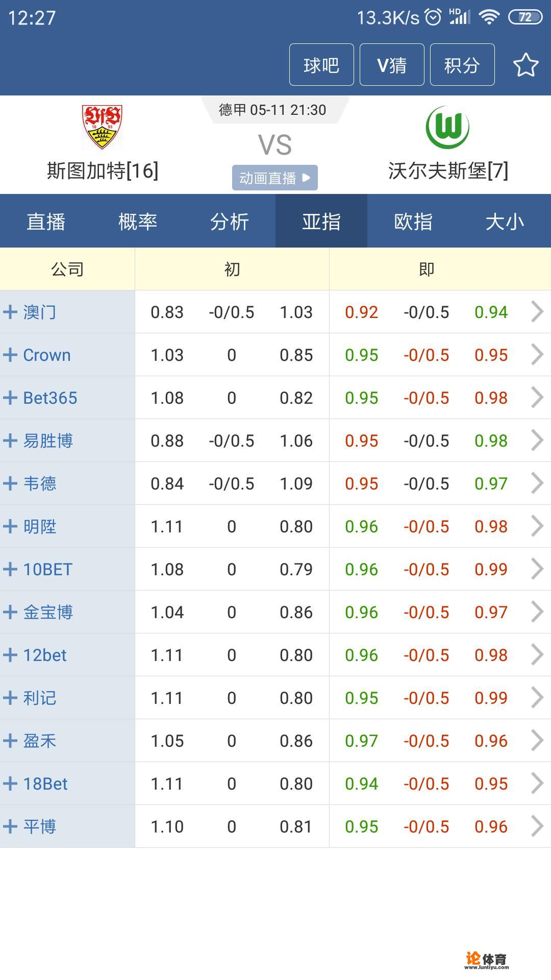Open 易胜博 odds details chevron
551x980 pixels.
(537, 440)
